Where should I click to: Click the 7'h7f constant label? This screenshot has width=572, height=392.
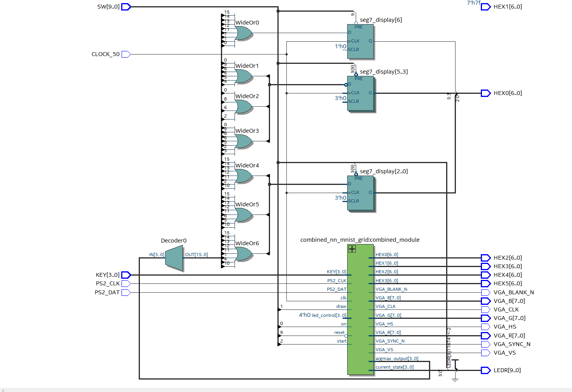(x=473, y=3)
